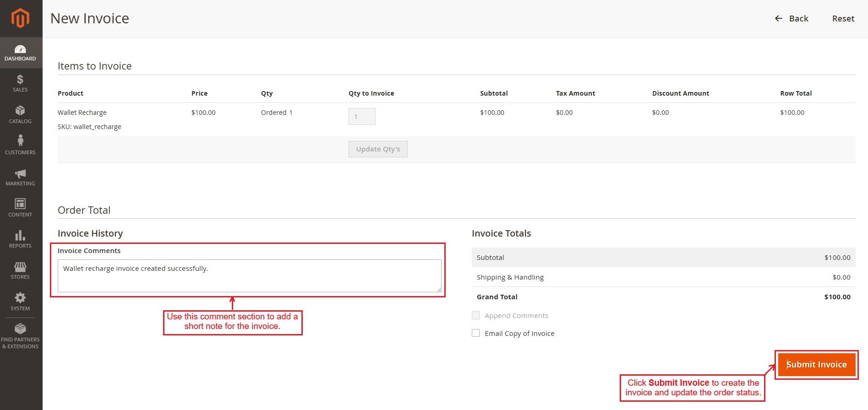Enable Email Copy of Invoice checkbox

coord(476,333)
